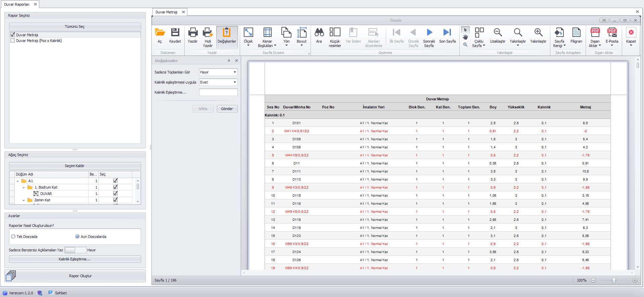Toggle Sadece Benzersiz Açıklamaları Yaz switch

click(x=75, y=250)
